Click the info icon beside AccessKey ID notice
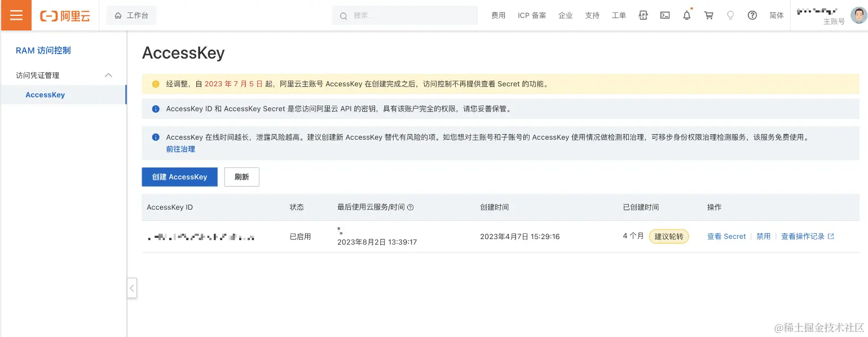868x337 pixels. tap(156, 109)
